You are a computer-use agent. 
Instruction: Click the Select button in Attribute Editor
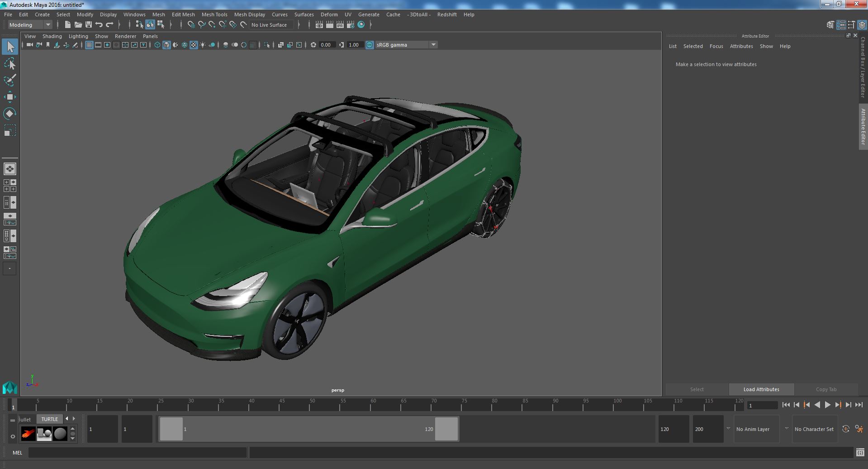(x=697, y=389)
